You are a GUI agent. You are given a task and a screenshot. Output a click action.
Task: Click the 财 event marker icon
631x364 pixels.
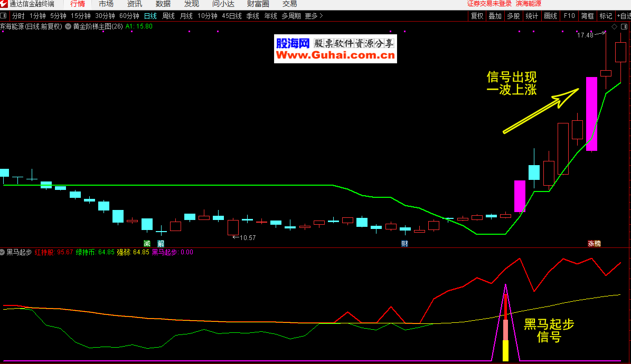tap(404, 243)
